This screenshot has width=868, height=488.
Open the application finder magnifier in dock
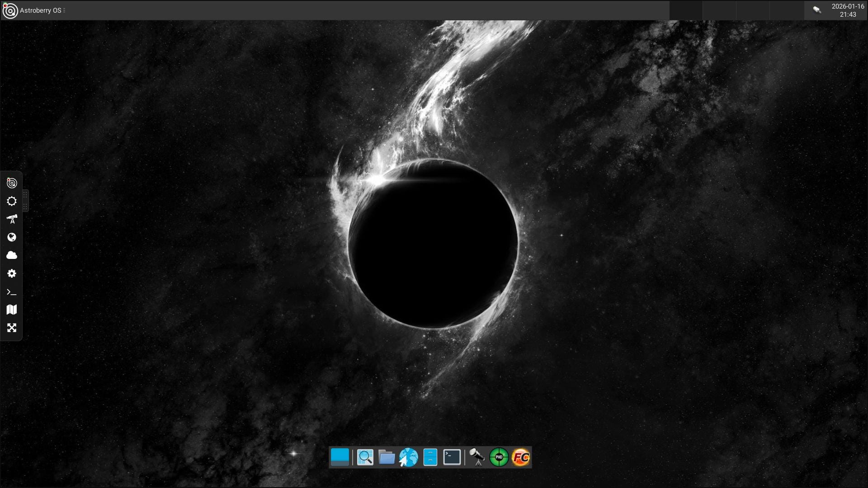[x=365, y=457]
